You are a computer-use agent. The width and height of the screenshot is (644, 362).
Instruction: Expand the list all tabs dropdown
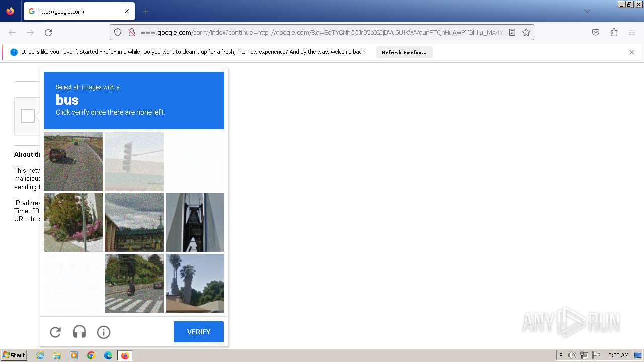pos(587,11)
